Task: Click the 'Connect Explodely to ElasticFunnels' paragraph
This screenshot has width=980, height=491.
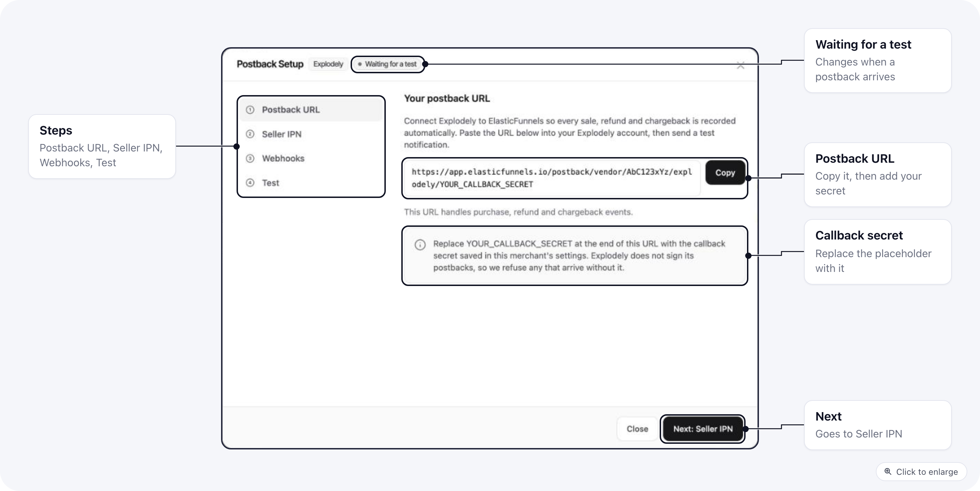Action: 570,133
